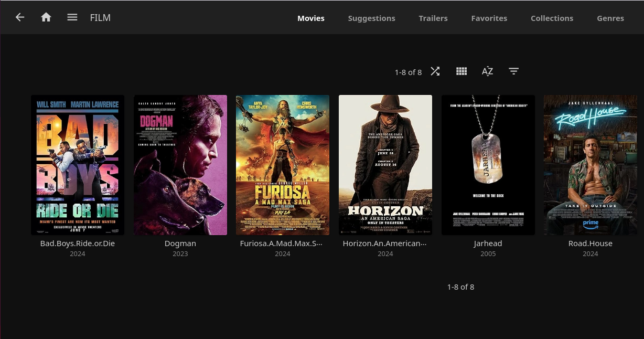Screen dimensions: 644x339
Task: Click the Road.House title link
Action: pos(591,243)
